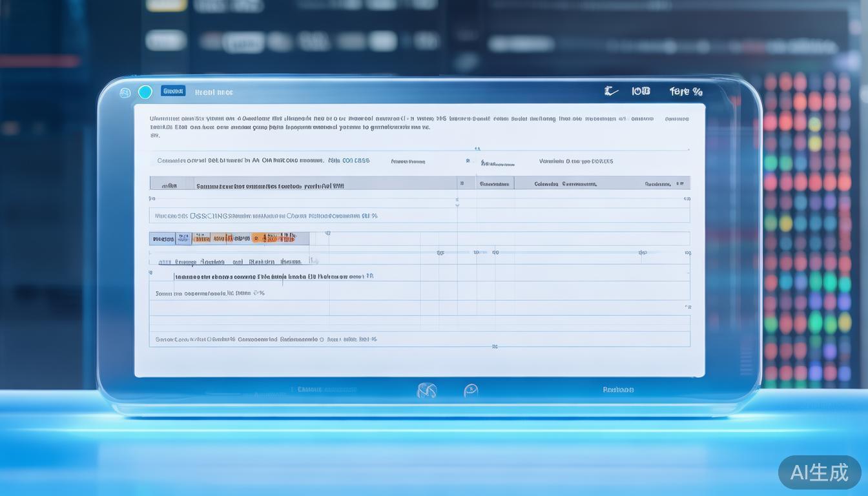This screenshot has width=868, height=496.
Task: Click the scribble icon in top-right header
Action: click(x=610, y=92)
